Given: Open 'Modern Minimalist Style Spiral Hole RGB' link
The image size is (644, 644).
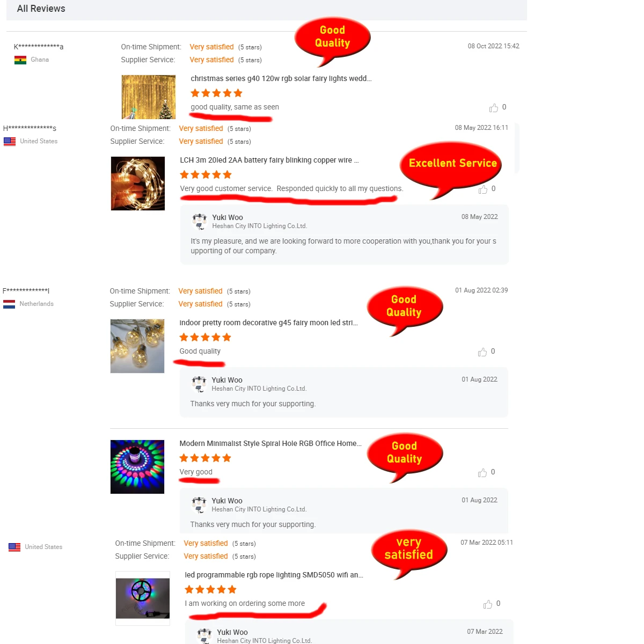Looking at the screenshot, I should coord(270,443).
